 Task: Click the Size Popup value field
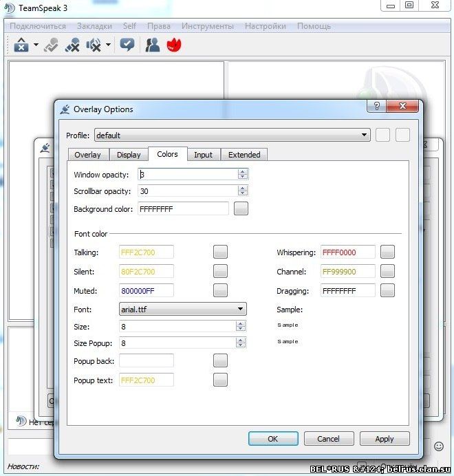click(177, 343)
